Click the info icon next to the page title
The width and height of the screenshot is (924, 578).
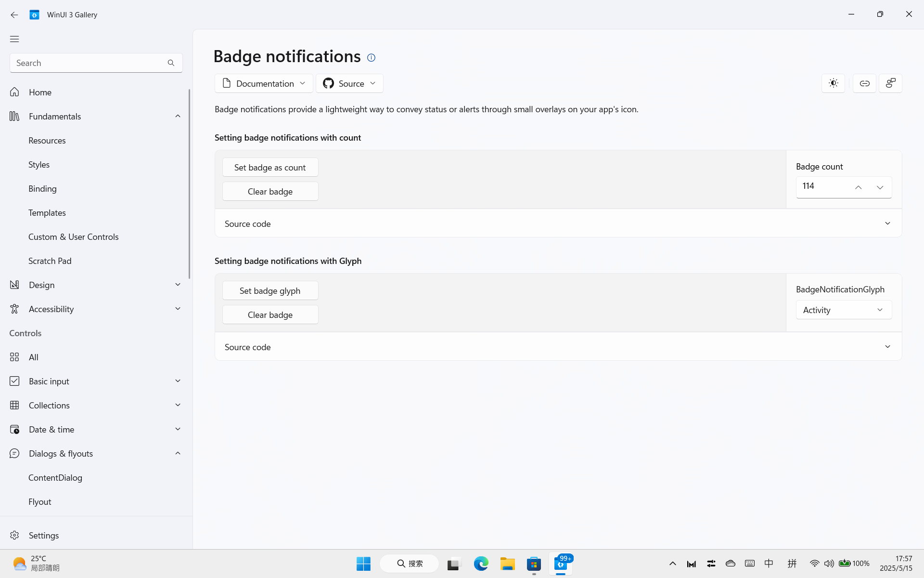click(371, 58)
